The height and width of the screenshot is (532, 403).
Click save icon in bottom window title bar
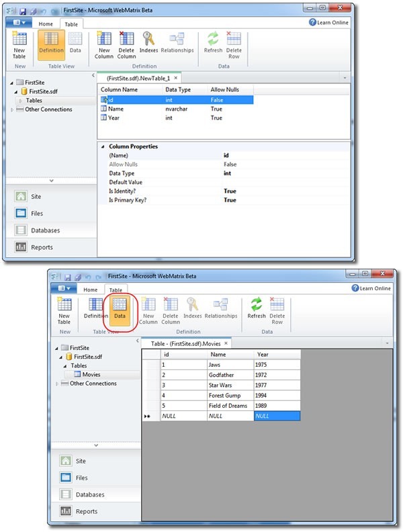(68, 277)
